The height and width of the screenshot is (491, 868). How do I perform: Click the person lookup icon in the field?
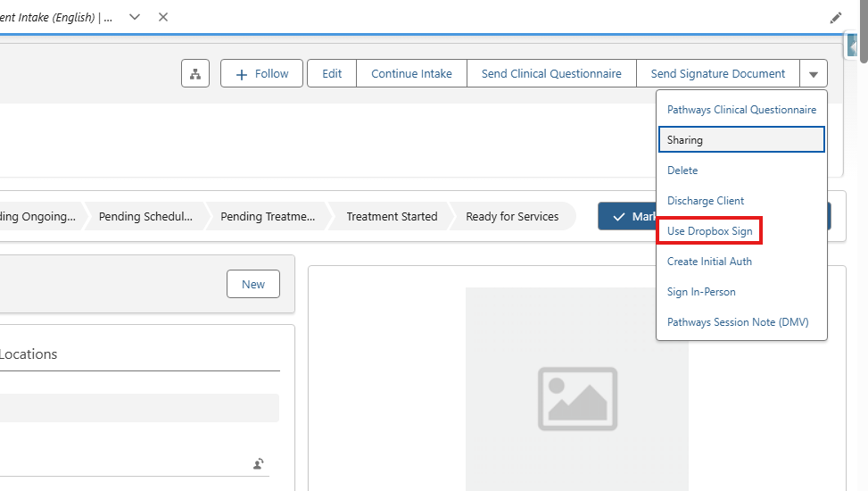pyautogui.click(x=259, y=464)
